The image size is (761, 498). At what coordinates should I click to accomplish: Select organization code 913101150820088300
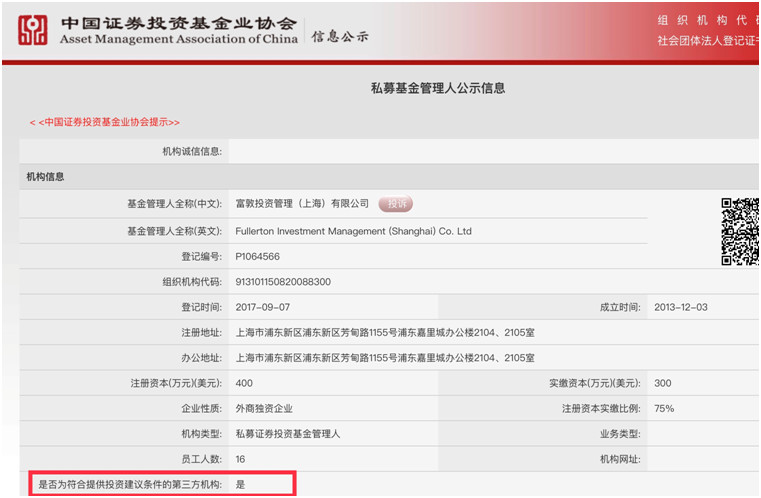click(x=283, y=282)
